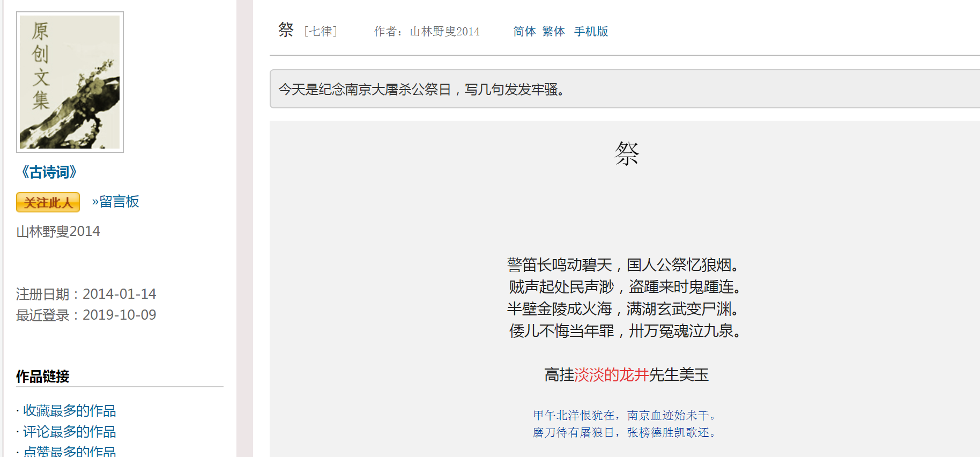980x457 pixels.
Task: Click the 作品链接 section heading
Action: click(43, 376)
